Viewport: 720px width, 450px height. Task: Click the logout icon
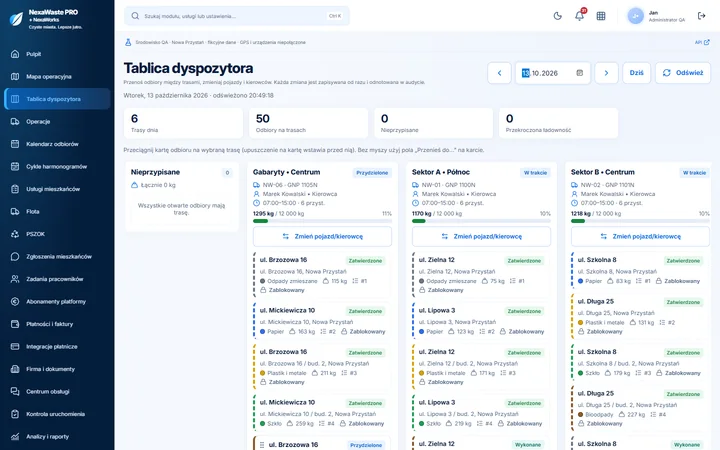click(701, 16)
